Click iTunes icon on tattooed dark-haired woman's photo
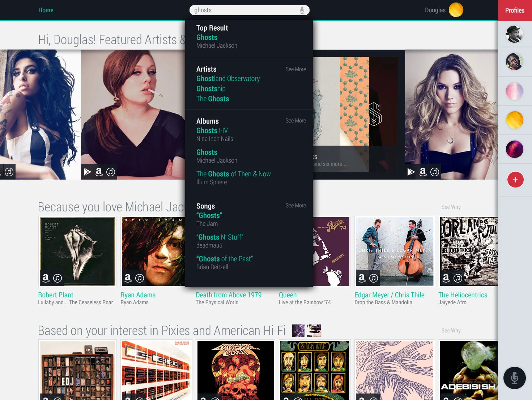 pos(9,172)
